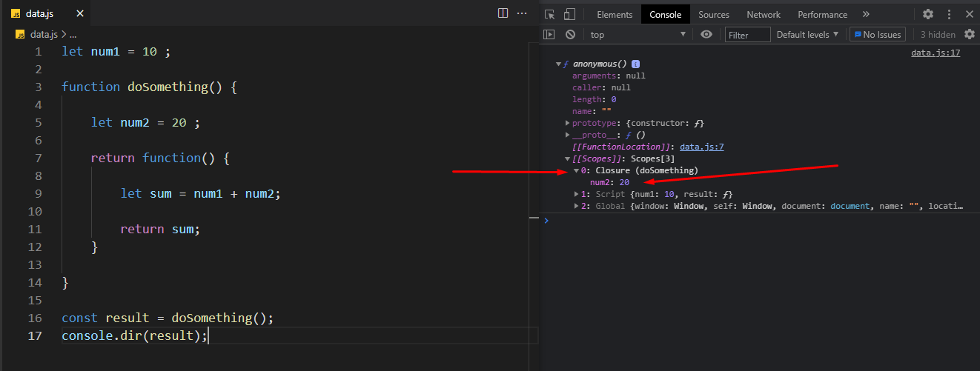The height and width of the screenshot is (371, 980).
Task: Click the length: 0 property
Action: click(595, 99)
